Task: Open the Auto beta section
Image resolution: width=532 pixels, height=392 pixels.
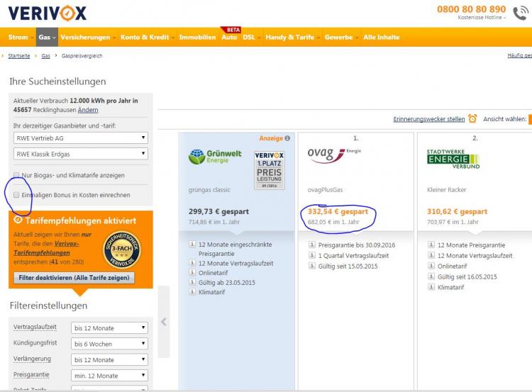Action: pos(229,37)
